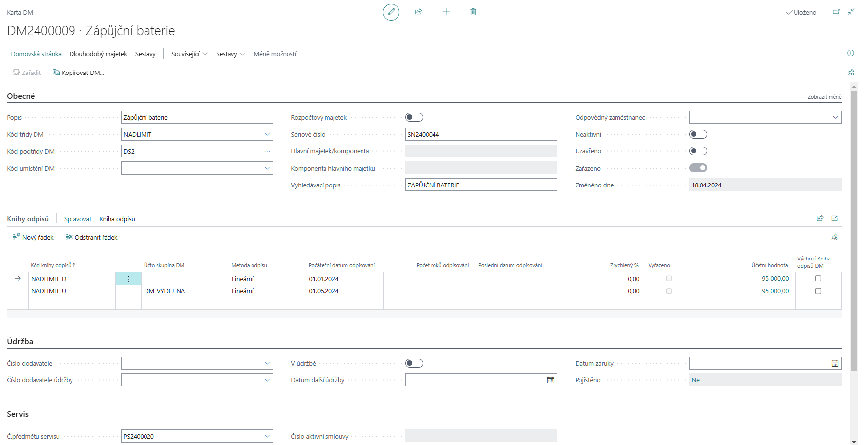Click DM-VYDEJ-NA cell
Screen dimensions: 868x445
coord(185,291)
